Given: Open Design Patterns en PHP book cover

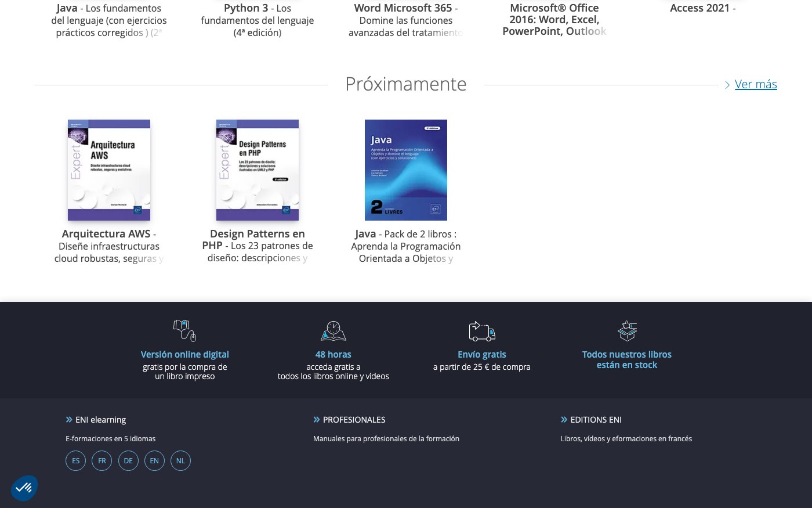Looking at the screenshot, I should 258,170.
